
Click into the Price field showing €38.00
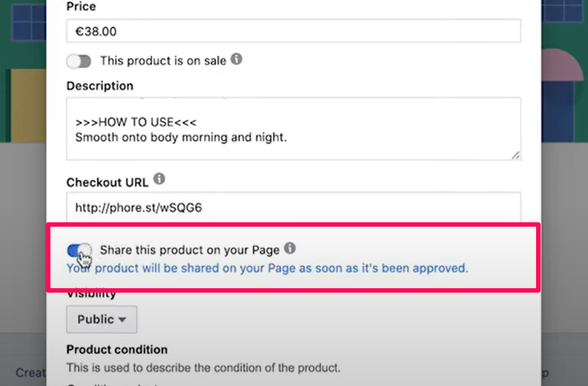point(293,31)
